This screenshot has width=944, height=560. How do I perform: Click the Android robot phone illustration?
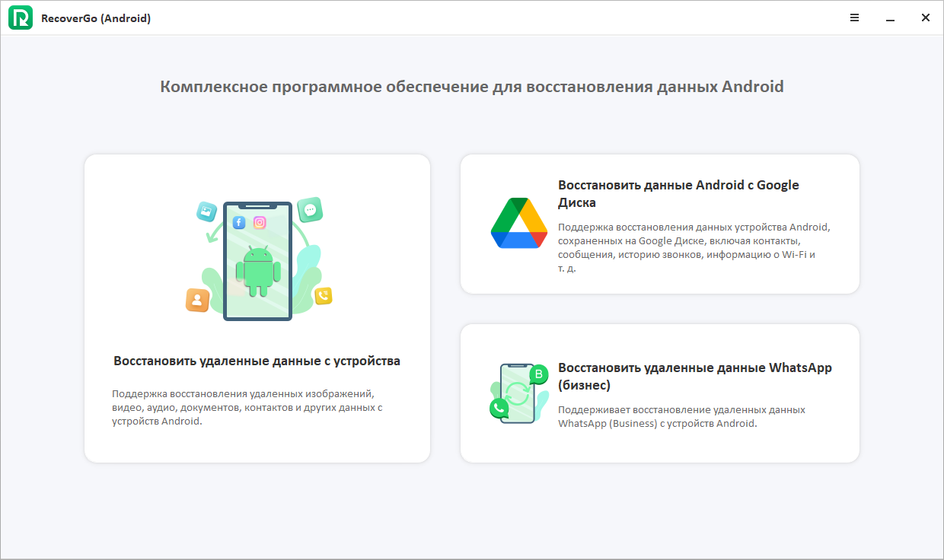coord(257,261)
